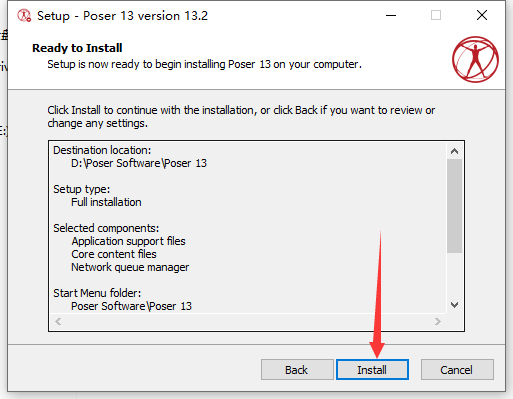The height and width of the screenshot is (399, 513).
Task: Minimize the Poser 13 setup window
Action: click(x=391, y=15)
